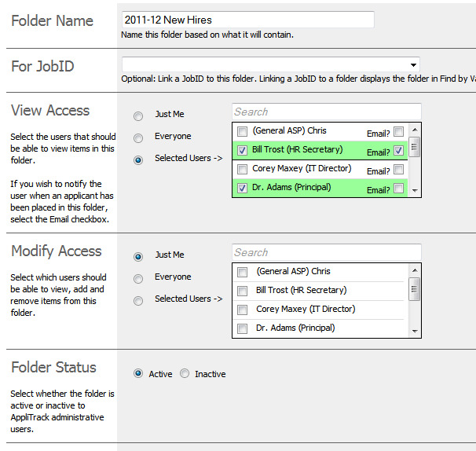Check Dr. Adams in Modify Access list
This screenshot has width=476, height=451.
point(242,328)
